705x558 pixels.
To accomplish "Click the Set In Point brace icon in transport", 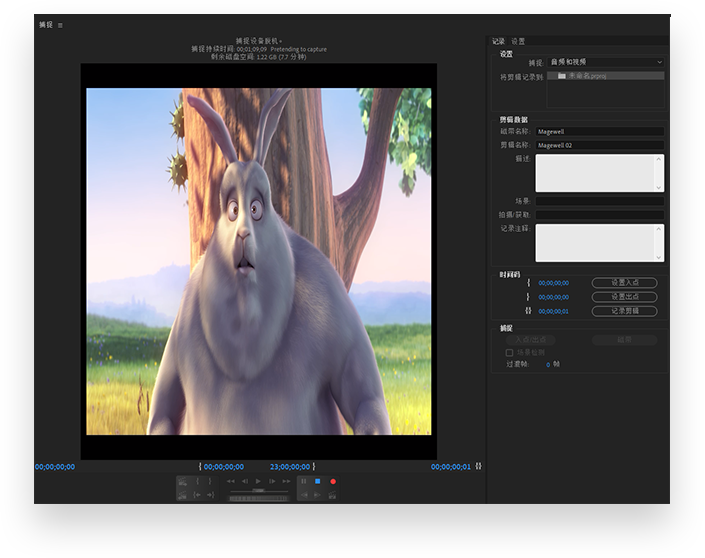I will (x=197, y=481).
